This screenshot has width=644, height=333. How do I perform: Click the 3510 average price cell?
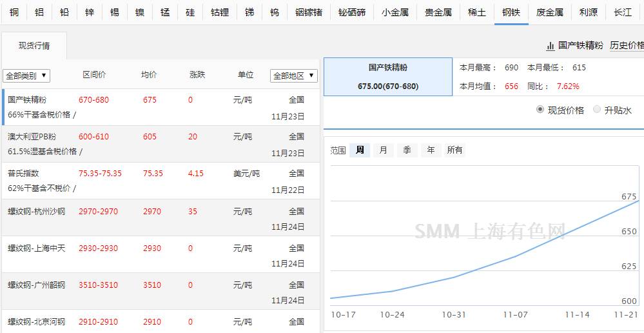tap(152, 285)
